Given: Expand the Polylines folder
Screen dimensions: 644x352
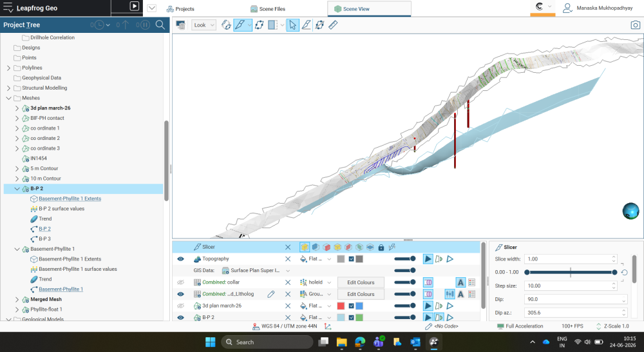Looking at the screenshot, I should pyautogui.click(x=8, y=68).
